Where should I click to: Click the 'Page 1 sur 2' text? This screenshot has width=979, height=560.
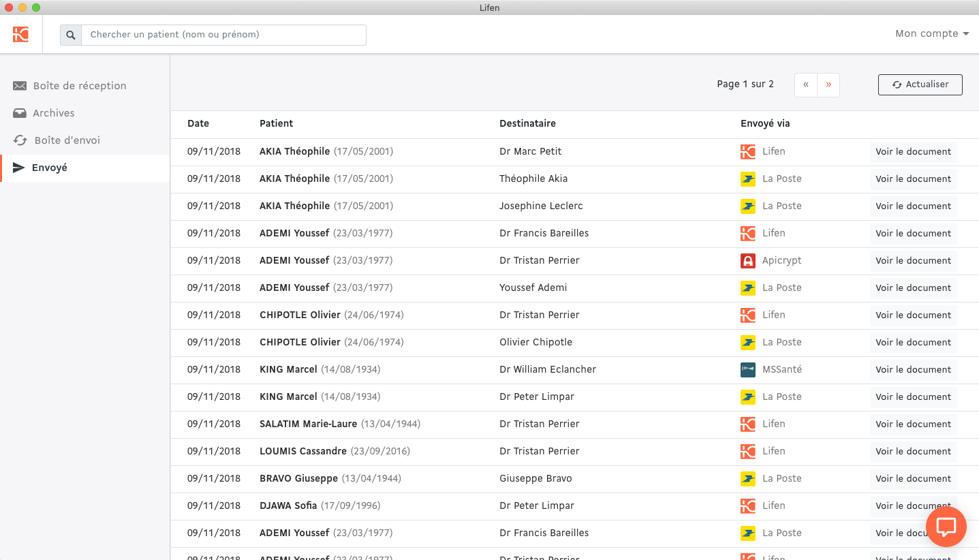coord(745,84)
